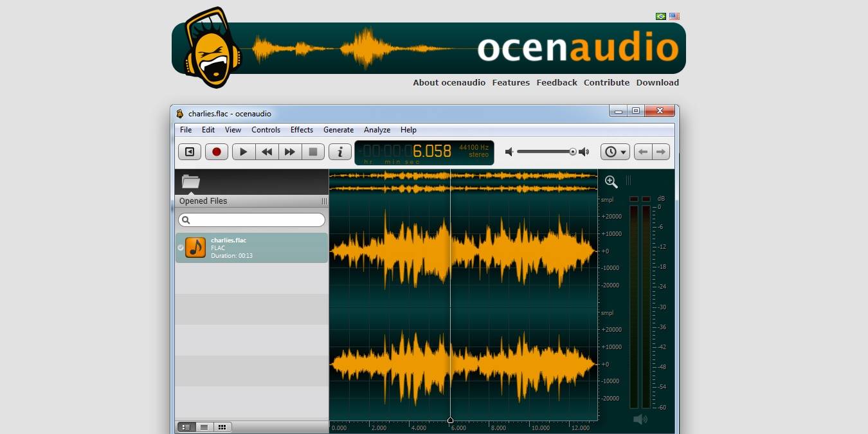868x434 pixels.
Task: Click the zoom magnifier above the level meters
Action: tap(611, 181)
